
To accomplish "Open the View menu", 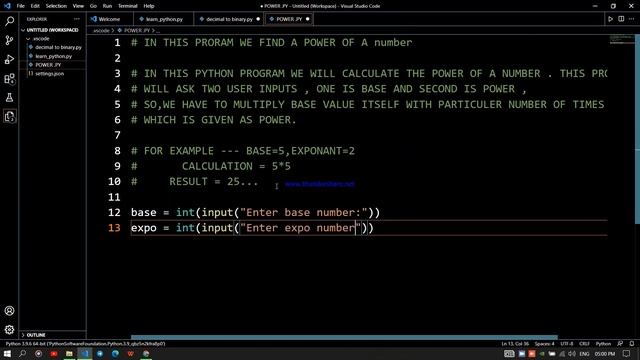I will [x=78, y=6].
